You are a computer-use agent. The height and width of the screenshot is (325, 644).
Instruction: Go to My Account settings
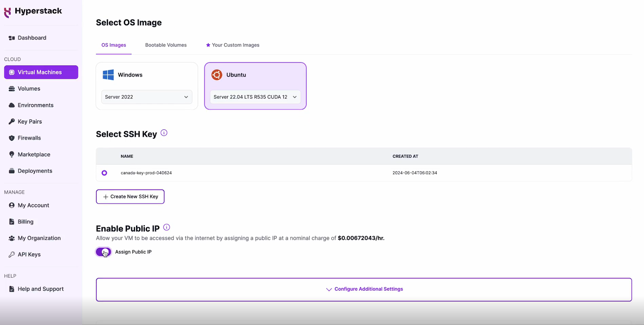coord(41,205)
